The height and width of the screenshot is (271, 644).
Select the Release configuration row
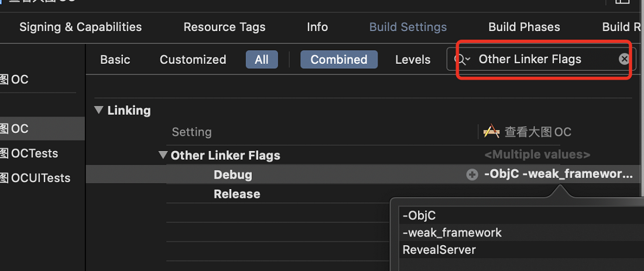(x=237, y=194)
